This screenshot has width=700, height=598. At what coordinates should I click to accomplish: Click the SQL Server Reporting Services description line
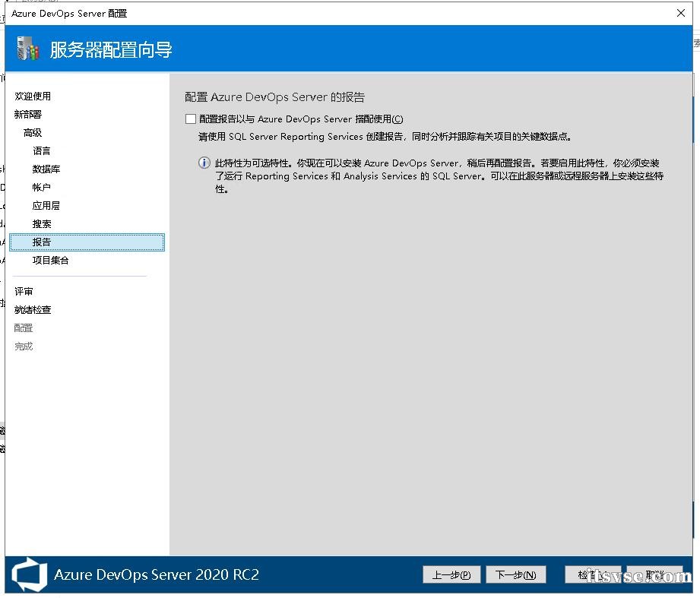click(x=385, y=137)
